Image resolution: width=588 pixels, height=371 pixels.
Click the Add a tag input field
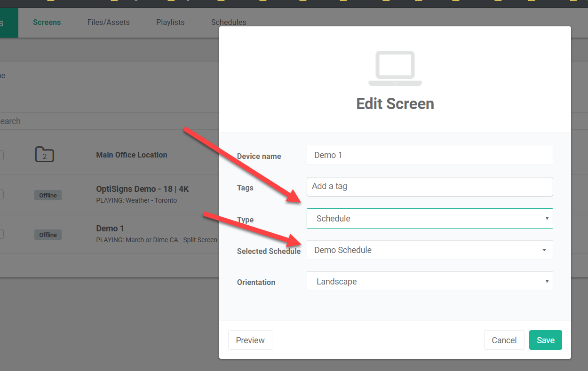point(429,187)
